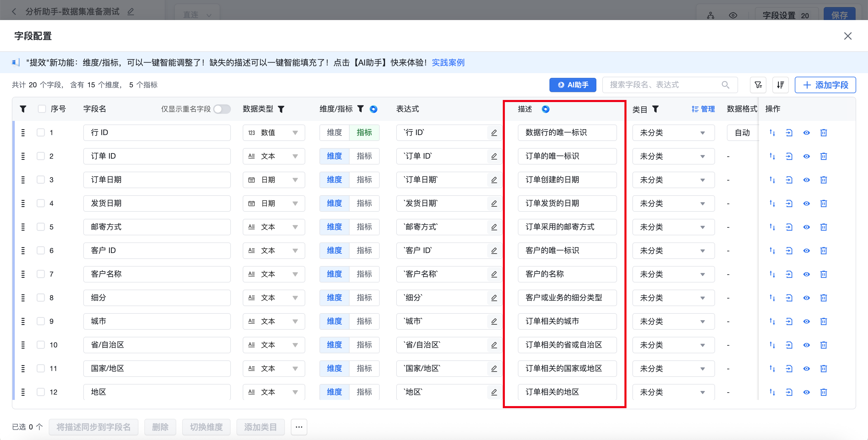Click copy field icon for 客户名称 row
868x440 pixels.
789,274
